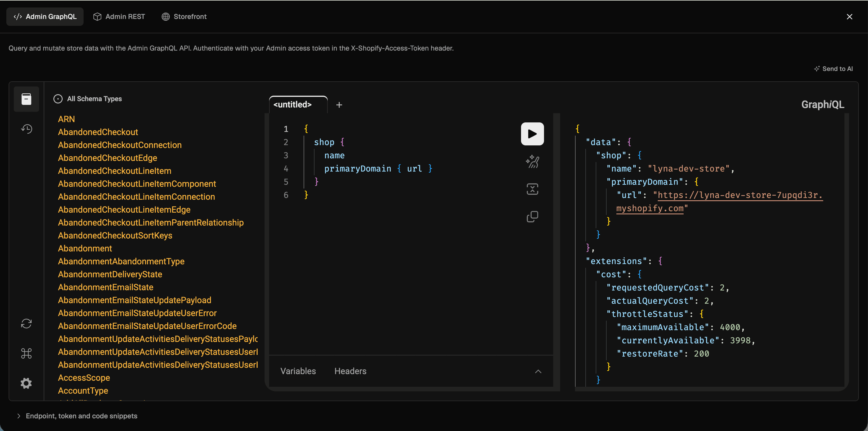Open AbandonedCheckoutLineItemEdge type
Image resolution: width=868 pixels, height=431 pixels.
point(124,209)
